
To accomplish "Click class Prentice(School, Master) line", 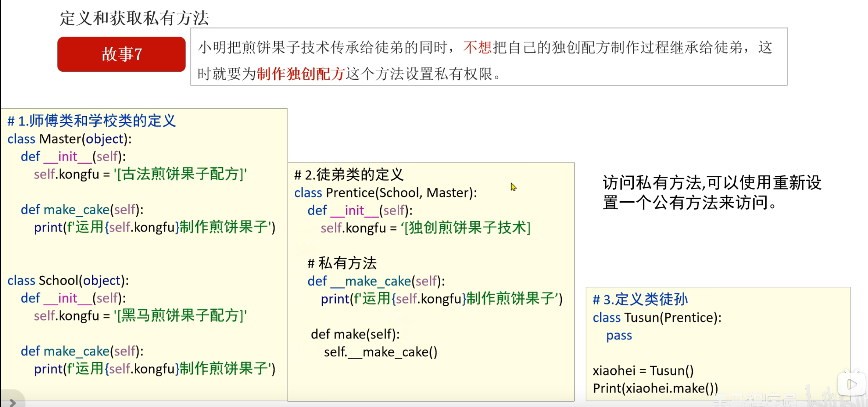I will click(385, 193).
